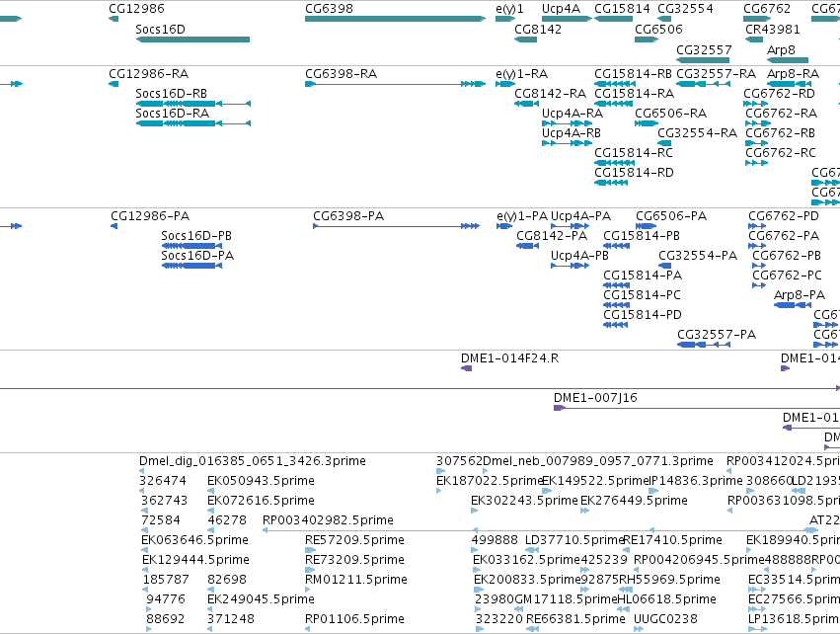Select the CG12986-PA protein label
The height and width of the screenshot is (634, 840).
[150, 216]
